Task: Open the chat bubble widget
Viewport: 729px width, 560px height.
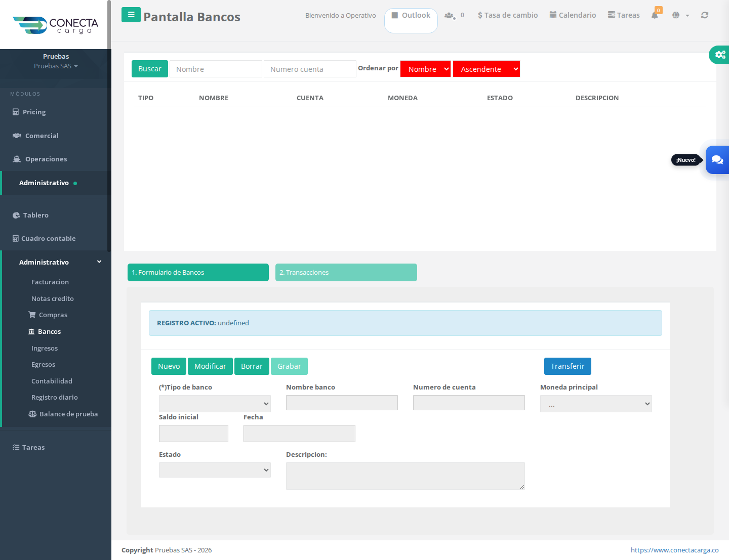Action: pos(717,160)
